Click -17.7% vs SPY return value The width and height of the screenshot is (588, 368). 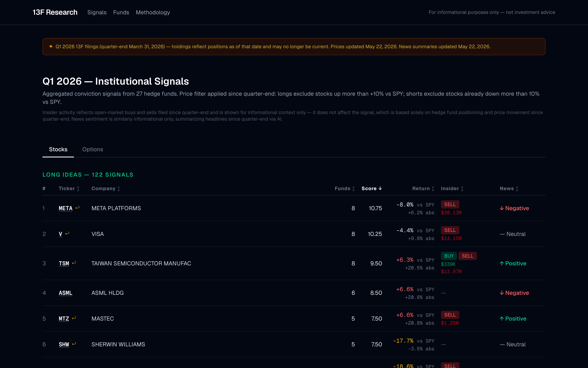click(414, 341)
